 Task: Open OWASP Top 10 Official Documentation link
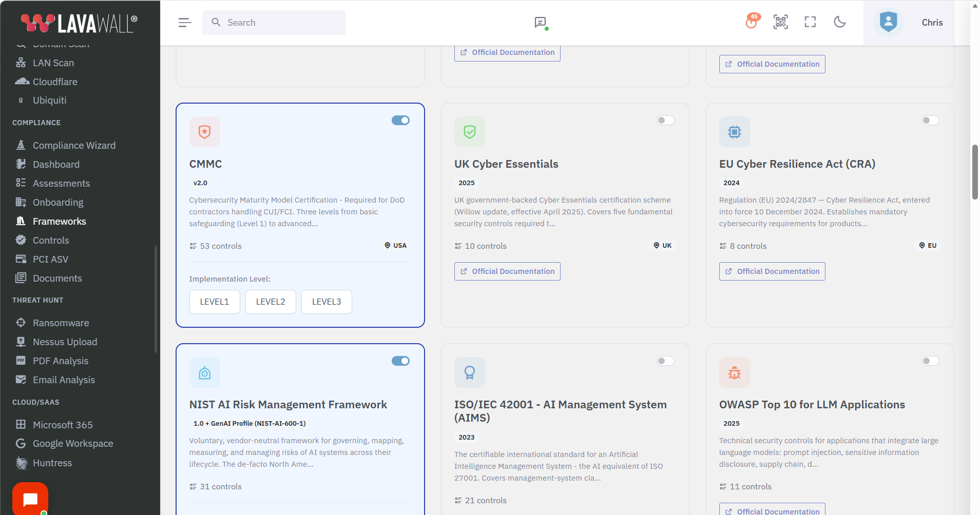point(772,510)
